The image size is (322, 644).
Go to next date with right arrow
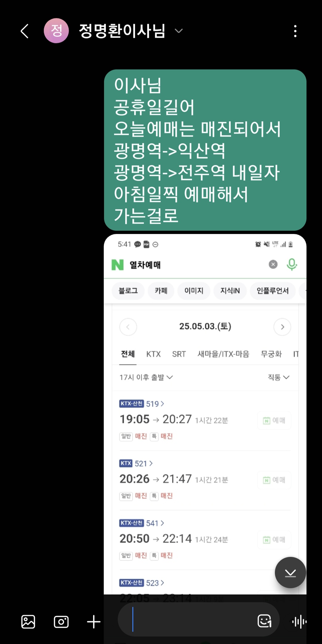282,327
